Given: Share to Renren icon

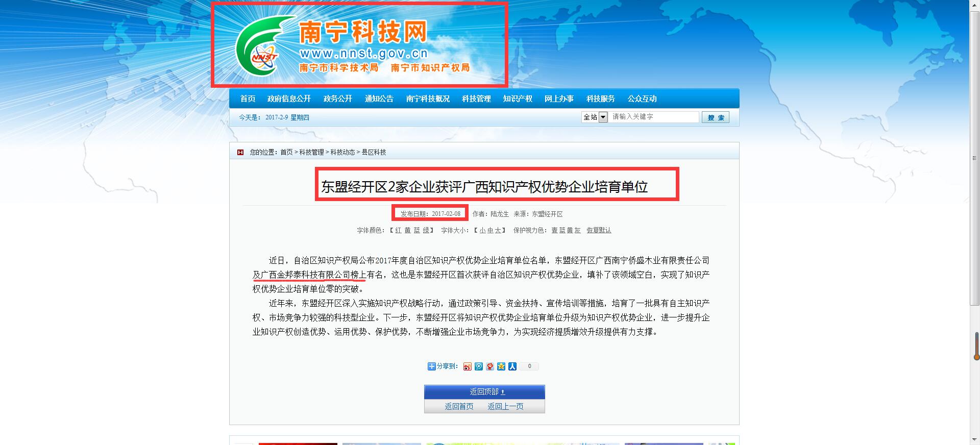Looking at the screenshot, I should coord(512,366).
